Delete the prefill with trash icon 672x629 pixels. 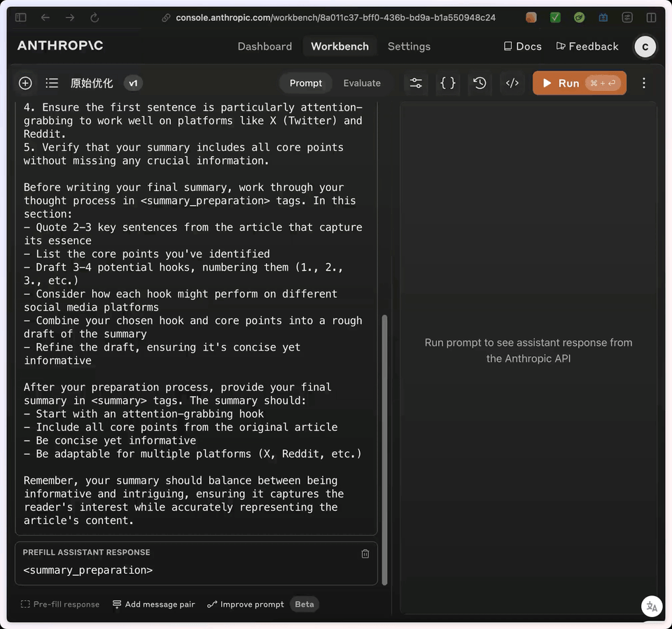365,553
